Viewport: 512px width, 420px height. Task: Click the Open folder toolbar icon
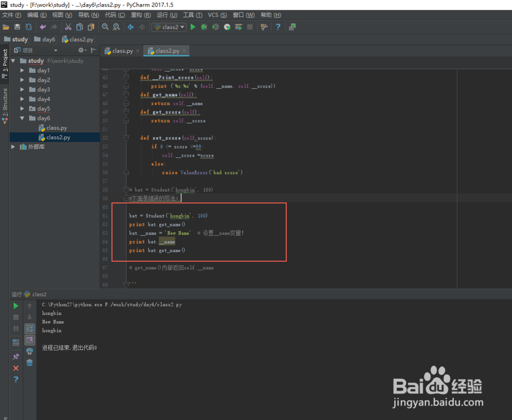pyautogui.click(x=6, y=27)
